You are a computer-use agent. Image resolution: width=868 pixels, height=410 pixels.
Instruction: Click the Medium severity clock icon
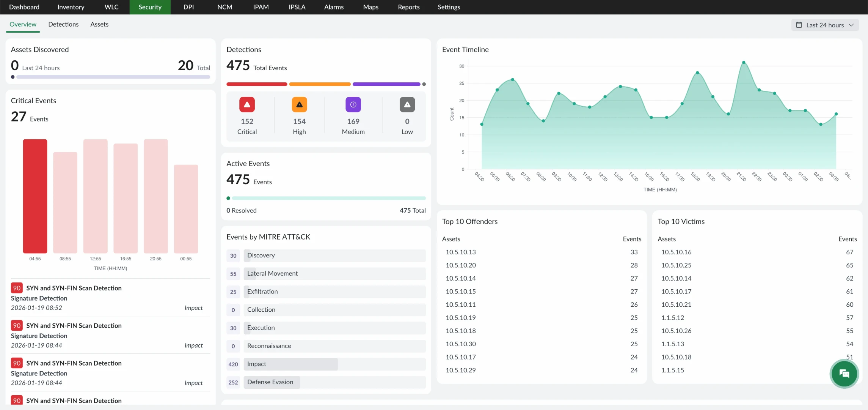353,104
